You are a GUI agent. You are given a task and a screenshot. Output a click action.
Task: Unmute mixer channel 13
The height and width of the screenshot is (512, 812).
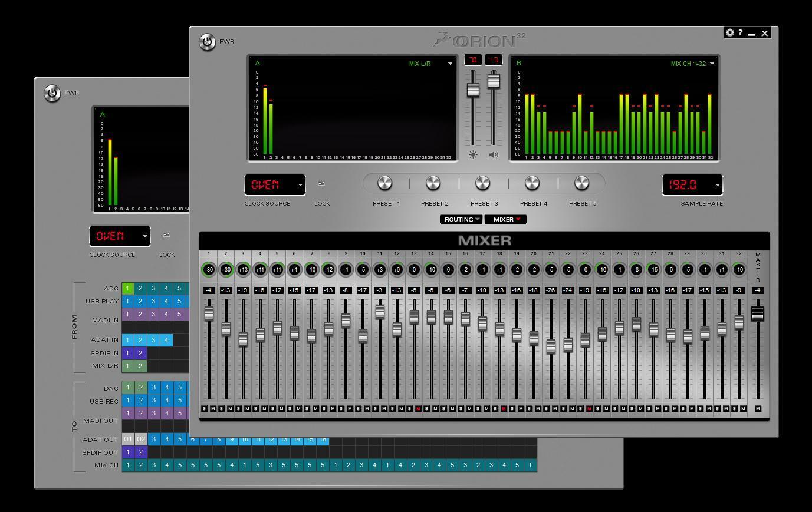(x=418, y=409)
